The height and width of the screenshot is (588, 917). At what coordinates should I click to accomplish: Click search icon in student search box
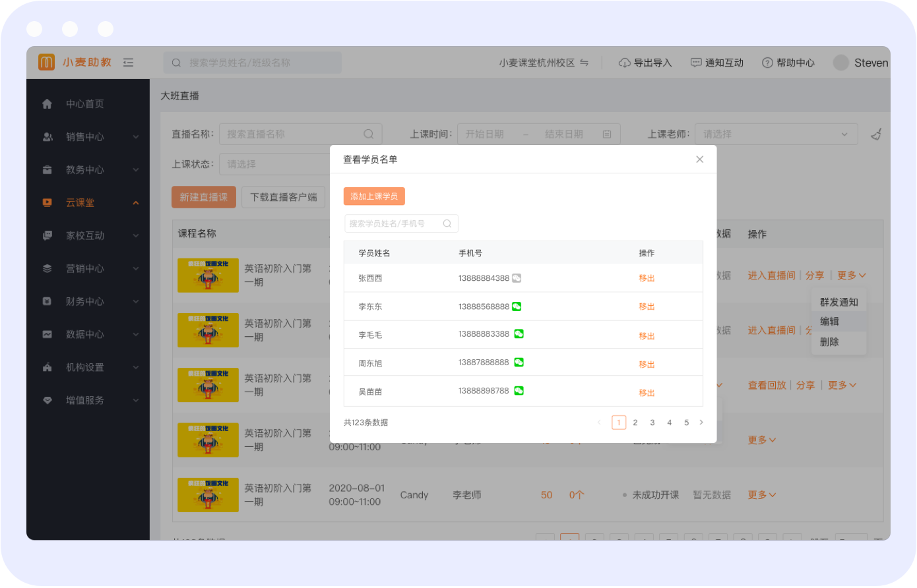[x=447, y=223]
